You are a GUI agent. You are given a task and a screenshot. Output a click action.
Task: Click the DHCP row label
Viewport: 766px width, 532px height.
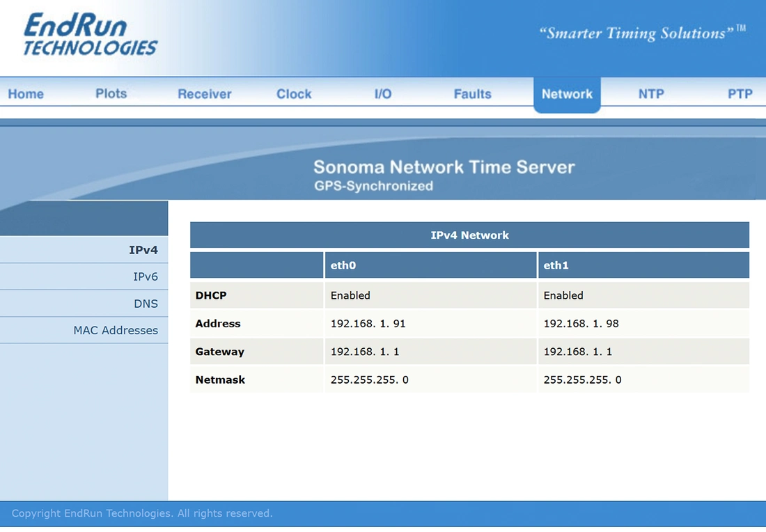(x=256, y=295)
